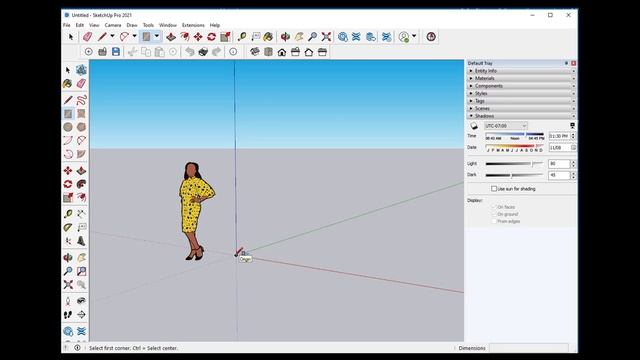Select the Line pencil tool in top toolbar
This screenshot has height=360, width=640.
tap(102, 37)
